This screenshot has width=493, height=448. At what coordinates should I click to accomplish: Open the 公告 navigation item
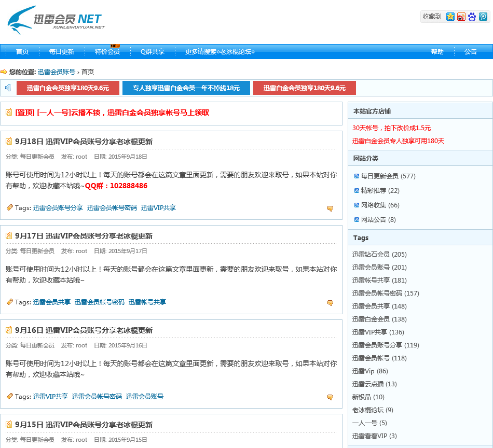[471, 51]
